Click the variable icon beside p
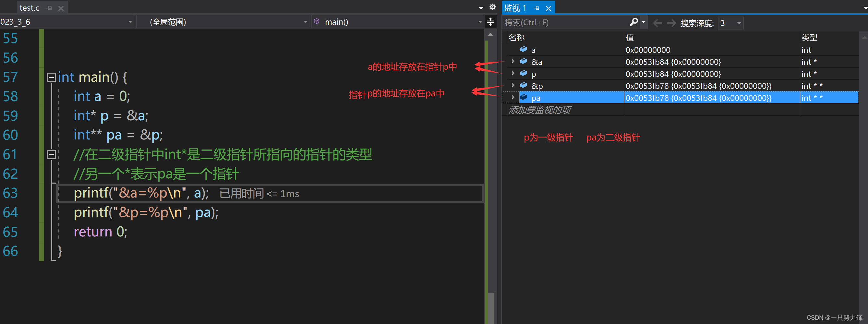This screenshot has height=324, width=868. [523, 73]
